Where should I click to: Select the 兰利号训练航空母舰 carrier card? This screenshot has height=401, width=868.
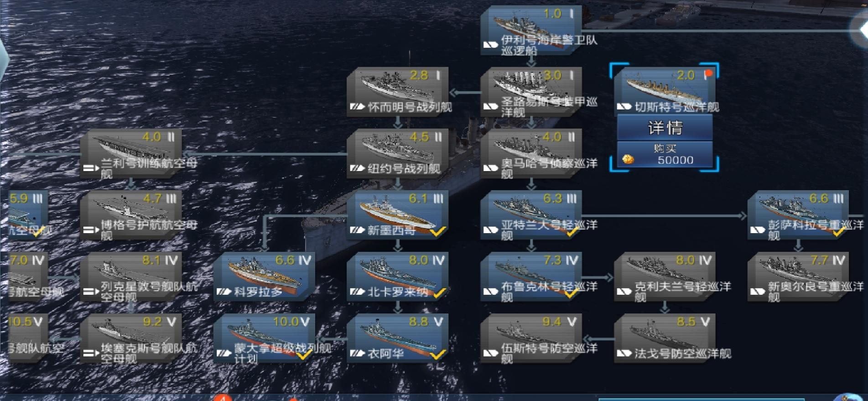pyautogui.click(x=131, y=154)
